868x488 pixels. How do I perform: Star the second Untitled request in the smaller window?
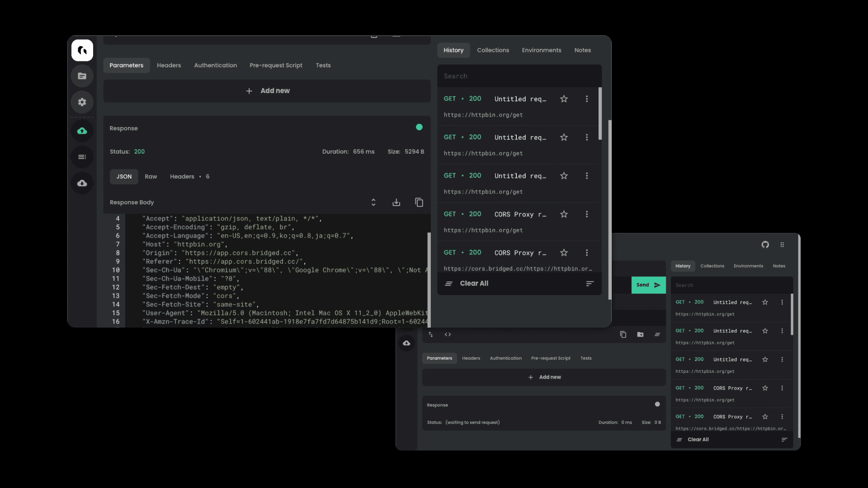[765, 331]
